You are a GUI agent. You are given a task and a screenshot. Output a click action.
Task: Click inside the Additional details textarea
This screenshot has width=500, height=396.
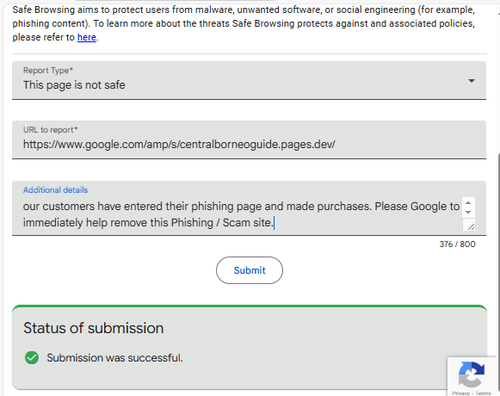click(x=242, y=214)
